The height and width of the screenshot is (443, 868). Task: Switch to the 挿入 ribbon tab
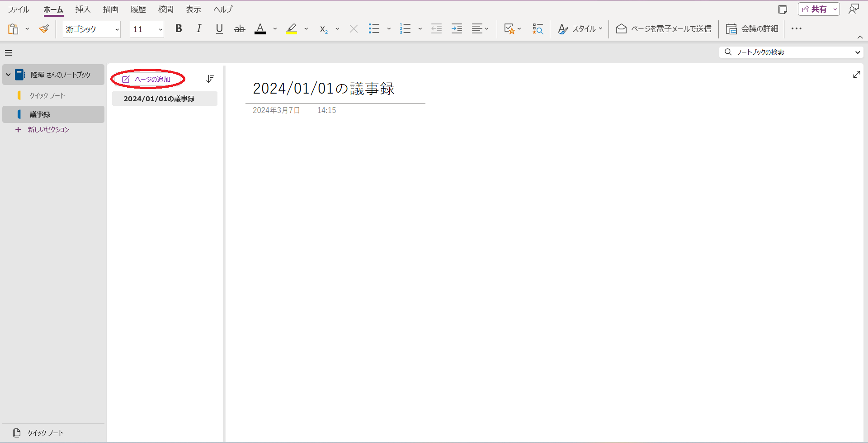tap(83, 9)
